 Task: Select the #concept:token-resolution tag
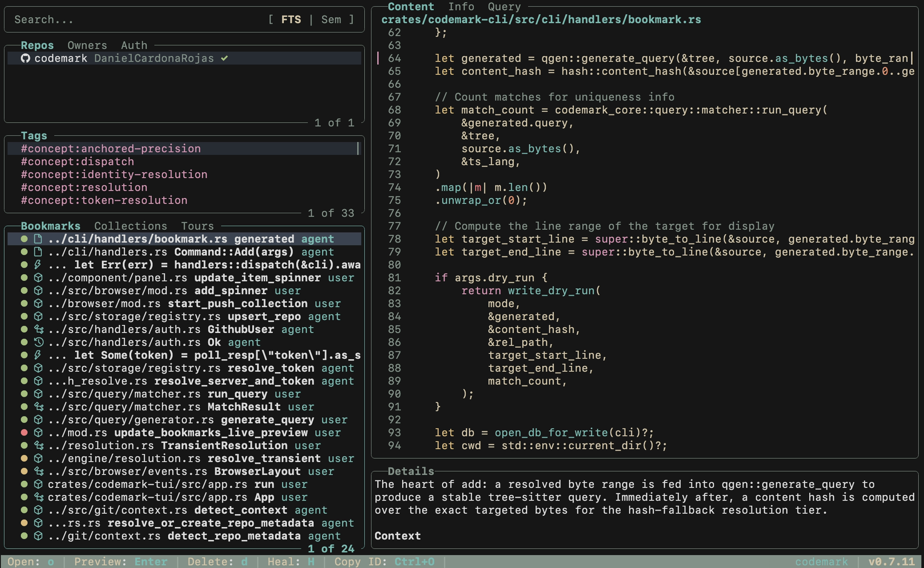184,200
